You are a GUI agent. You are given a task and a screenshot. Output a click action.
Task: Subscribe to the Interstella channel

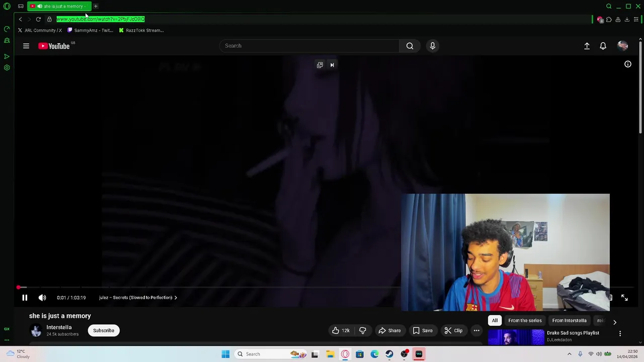(104, 330)
